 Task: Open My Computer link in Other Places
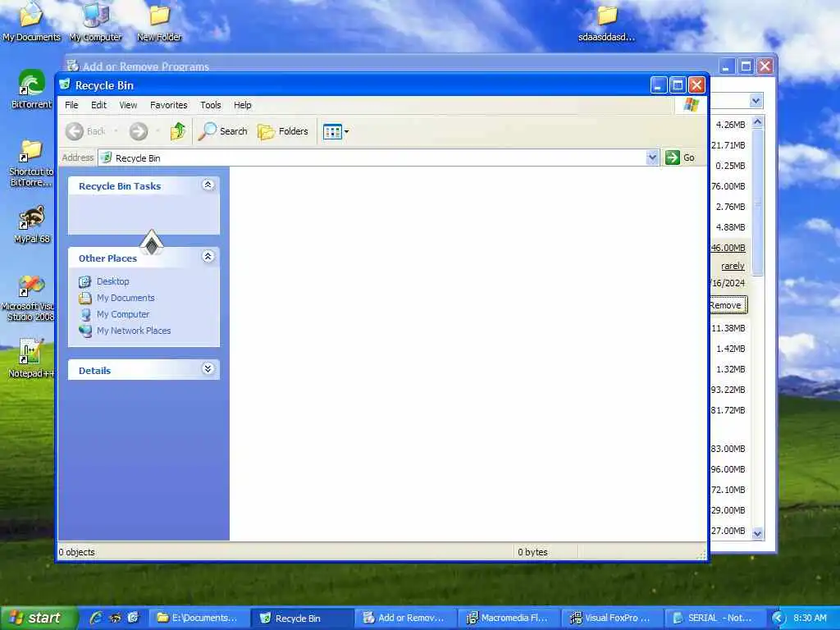[x=123, y=314]
